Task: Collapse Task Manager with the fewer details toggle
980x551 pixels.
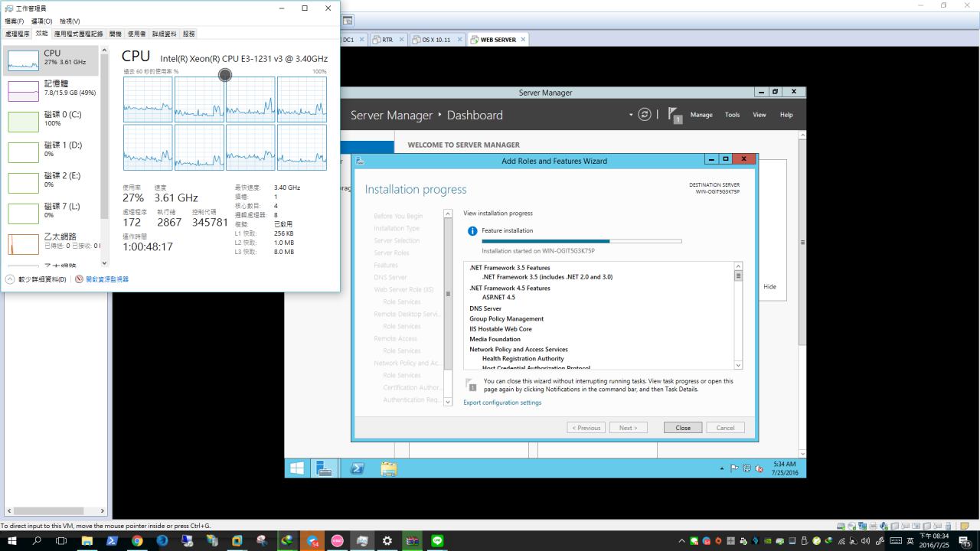Action: [37, 279]
